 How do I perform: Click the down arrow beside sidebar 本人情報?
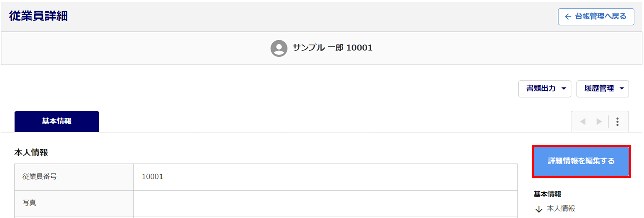539,209
